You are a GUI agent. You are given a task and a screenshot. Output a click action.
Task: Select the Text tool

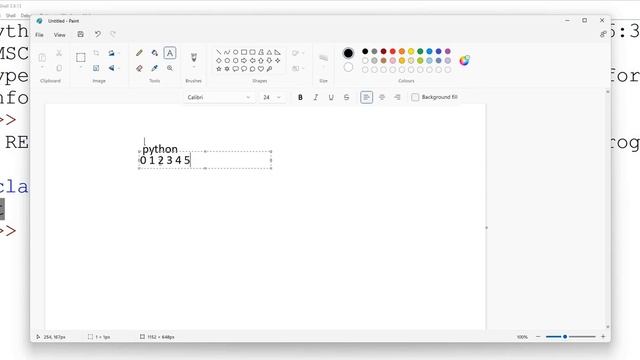point(170,53)
